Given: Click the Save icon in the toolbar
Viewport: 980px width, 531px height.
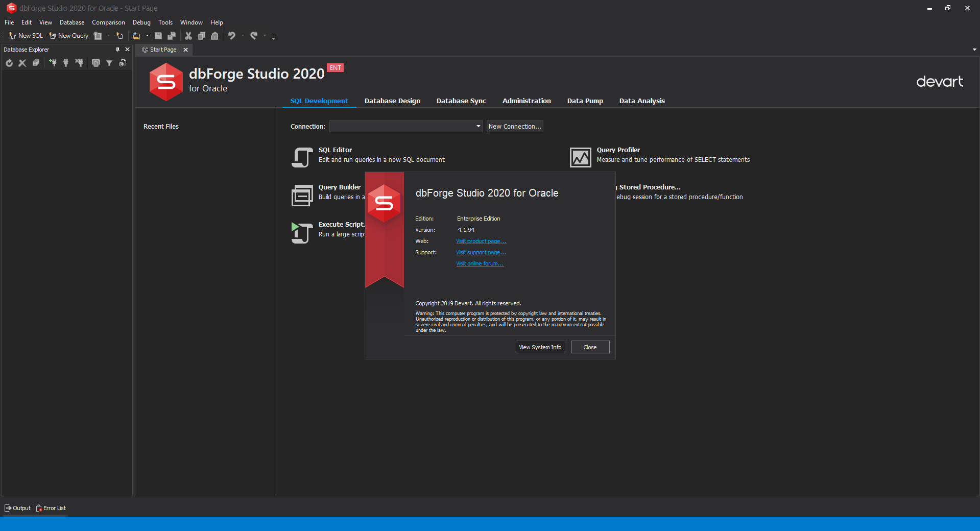Looking at the screenshot, I should click(x=158, y=36).
